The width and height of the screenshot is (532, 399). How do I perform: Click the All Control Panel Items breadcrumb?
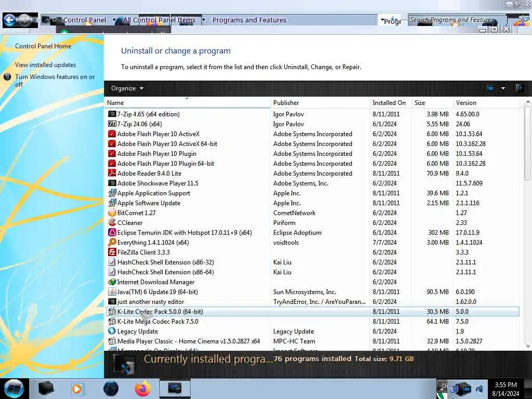pyautogui.click(x=159, y=20)
